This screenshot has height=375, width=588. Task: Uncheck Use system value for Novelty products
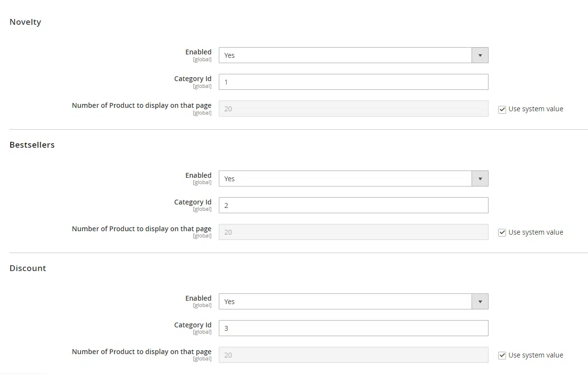click(x=502, y=109)
